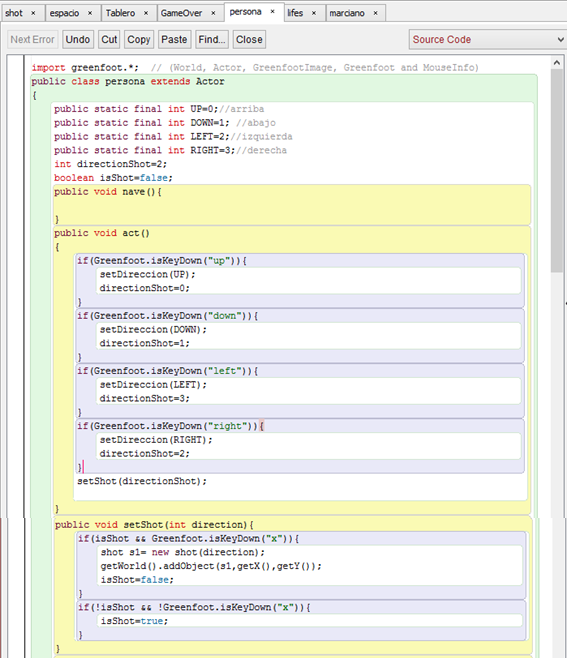The height and width of the screenshot is (658, 567).
Task: Click the 'RIGHT=3;//derecha' declaration line
Action: click(x=170, y=150)
